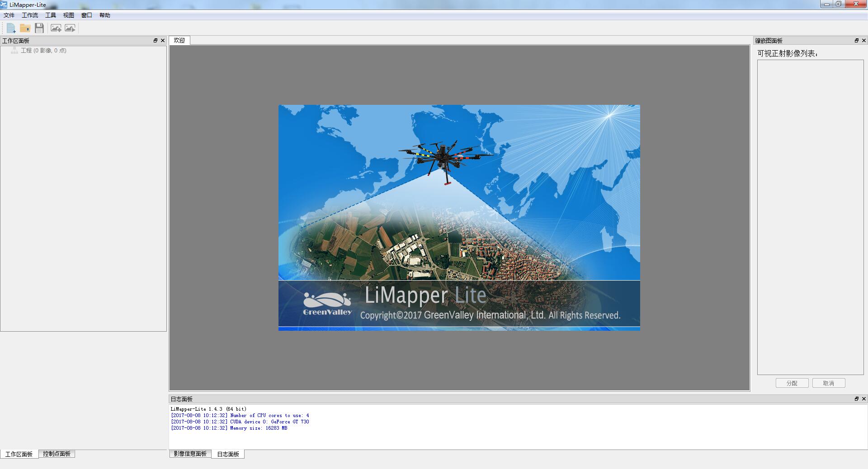
Task: Click the 可视正射影像列表 list box
Action: coord(811,217)
